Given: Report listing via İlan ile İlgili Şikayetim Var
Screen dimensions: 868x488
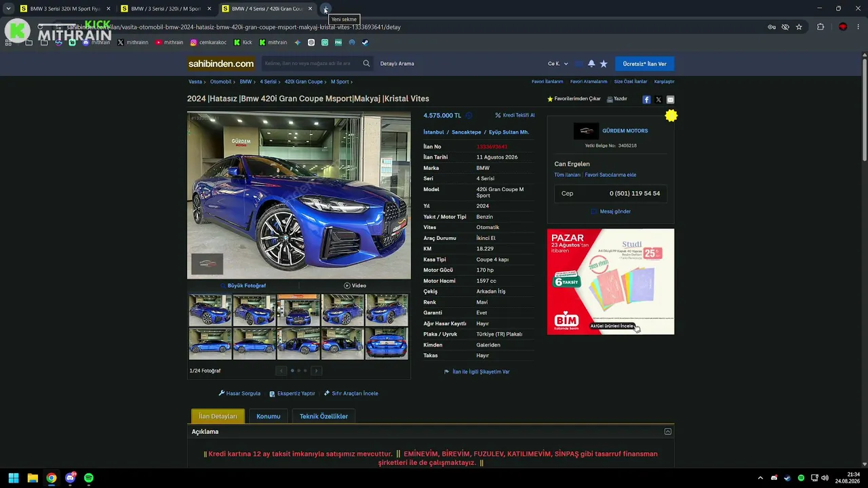Looking at the screenshot, I should [477, 371].
